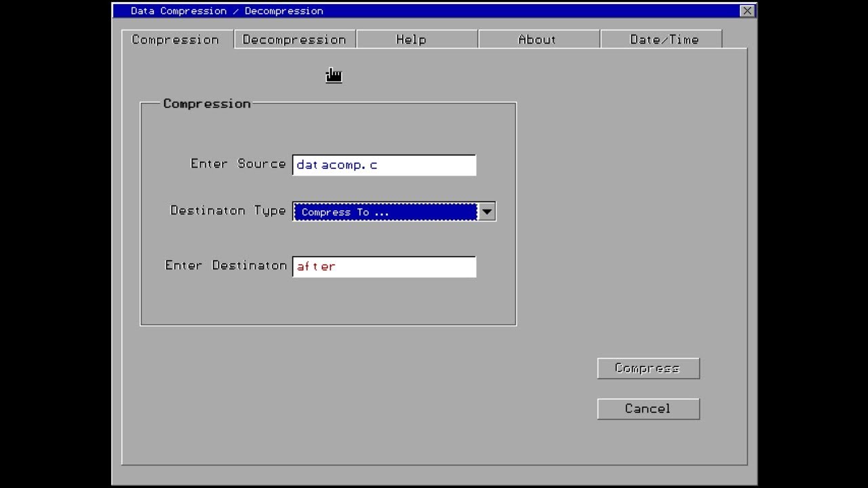This screenshot has width=868, height=488.
Task: Click the Enter Destination input field
Action: click(384, 266)
